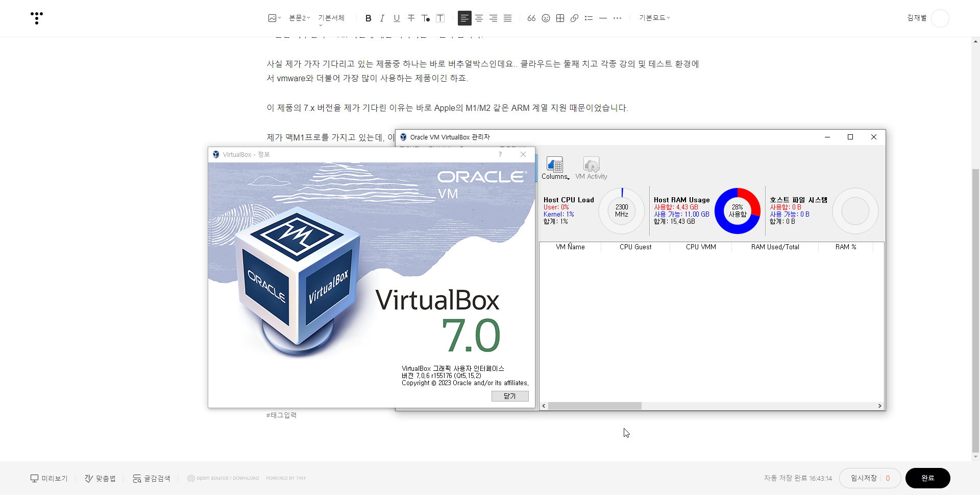Open more toolbar options
980x495 pixels.
pos(617,18)
